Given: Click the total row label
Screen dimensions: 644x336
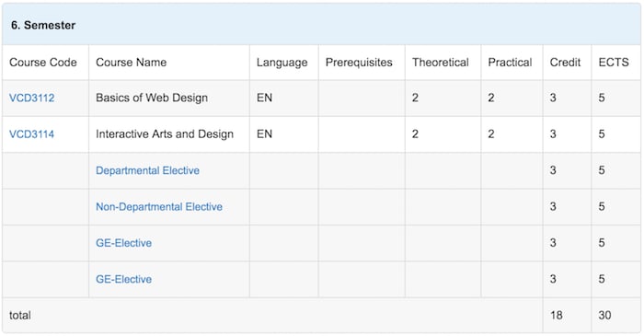Looking at the screenshot, I should [x=19, y=315].
